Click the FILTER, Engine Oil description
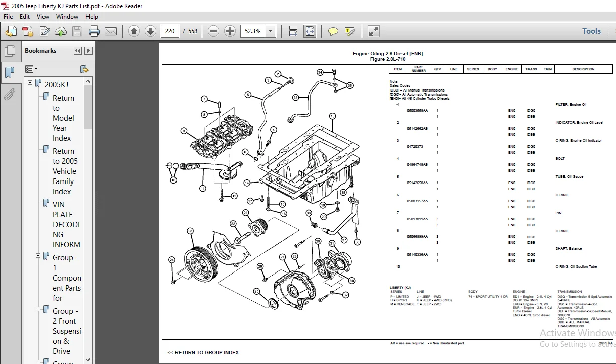 point(571,105)
